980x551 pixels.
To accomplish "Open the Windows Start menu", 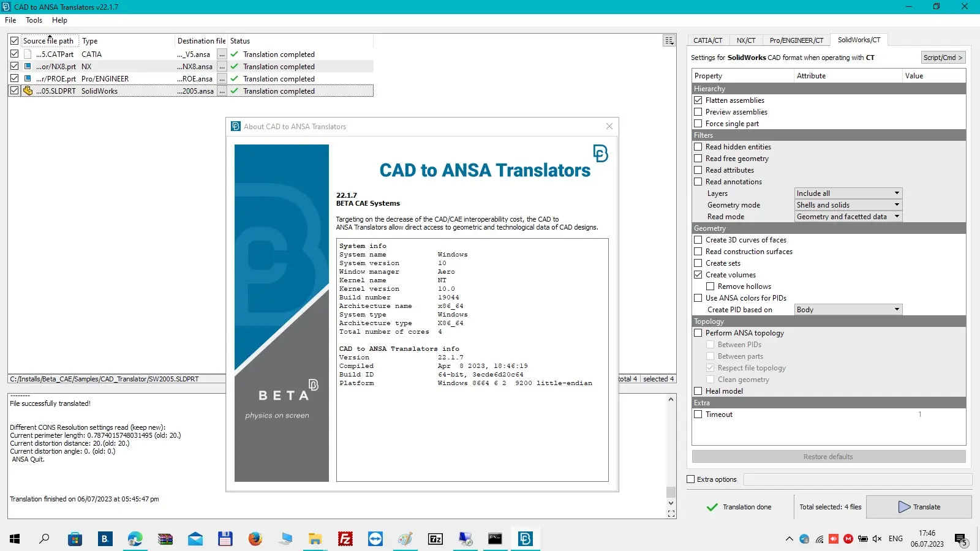I will 15,539.
